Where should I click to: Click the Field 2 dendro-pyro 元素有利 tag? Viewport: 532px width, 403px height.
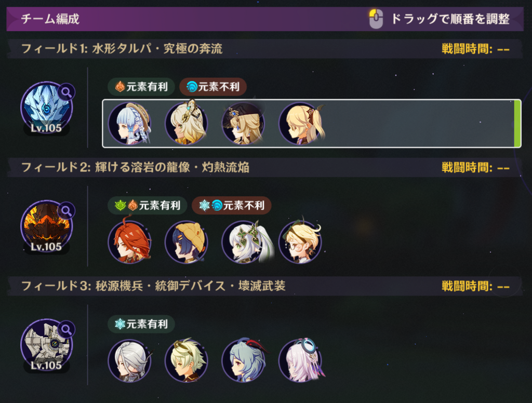click(147, 205)
